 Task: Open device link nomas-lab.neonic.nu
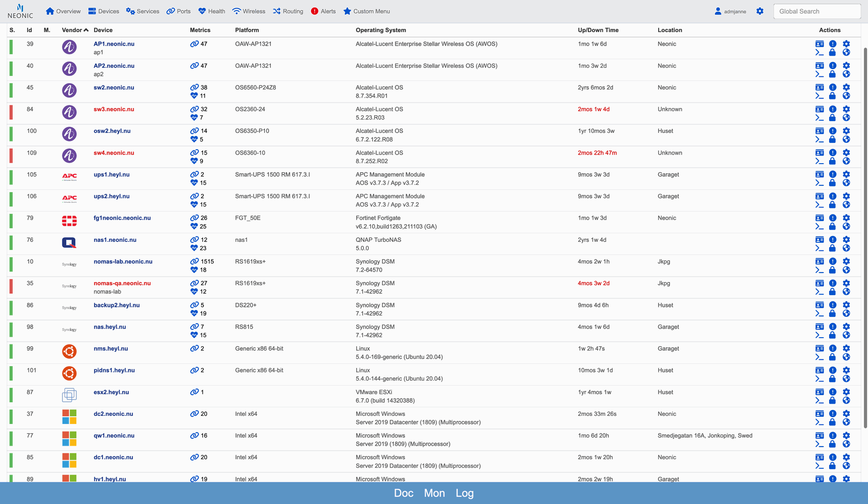[x=123, y=262]
